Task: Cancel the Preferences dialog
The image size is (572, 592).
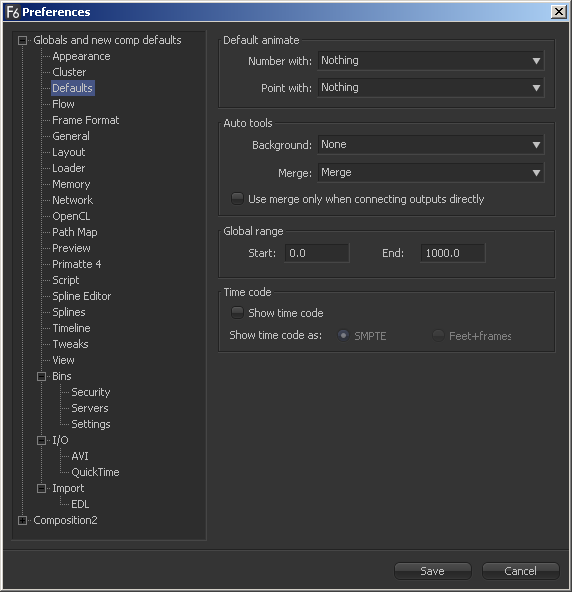Action: [x=520, y=571]
